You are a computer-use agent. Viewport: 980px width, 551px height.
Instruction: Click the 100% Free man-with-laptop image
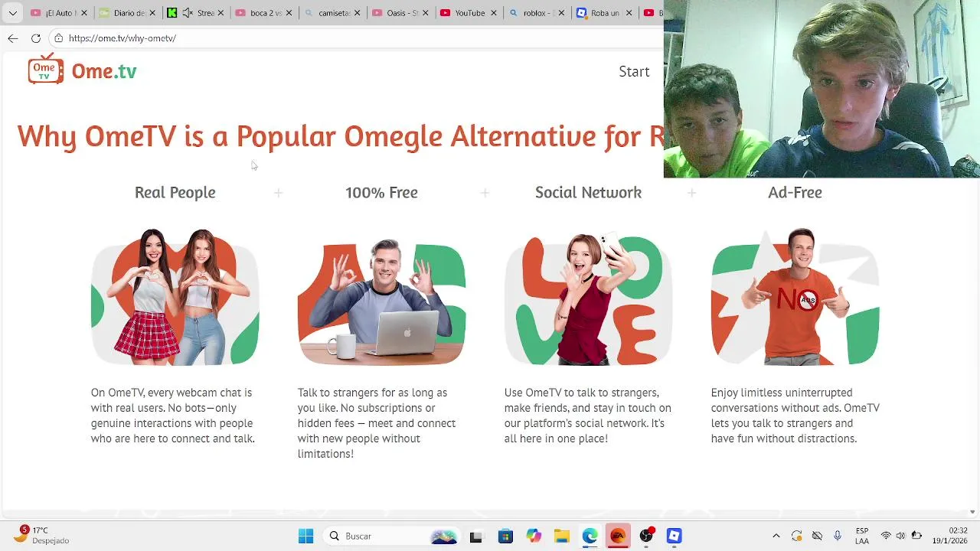pos(381,302)
